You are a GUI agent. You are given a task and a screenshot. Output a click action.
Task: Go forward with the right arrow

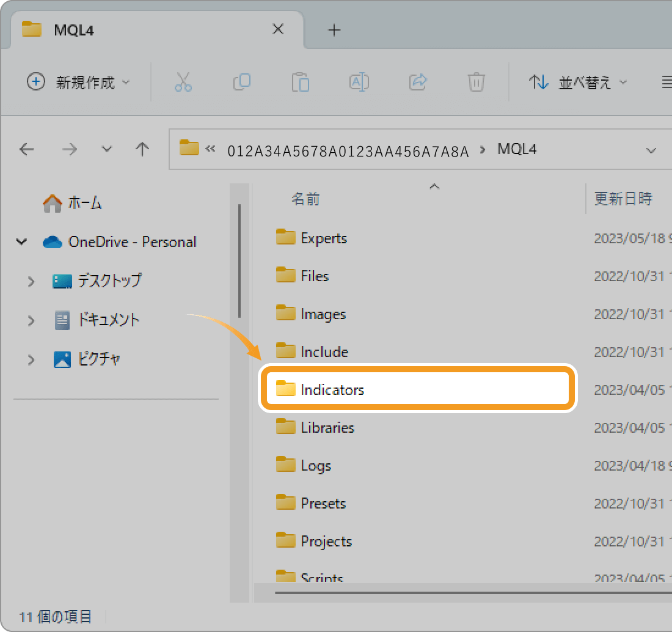69,149
